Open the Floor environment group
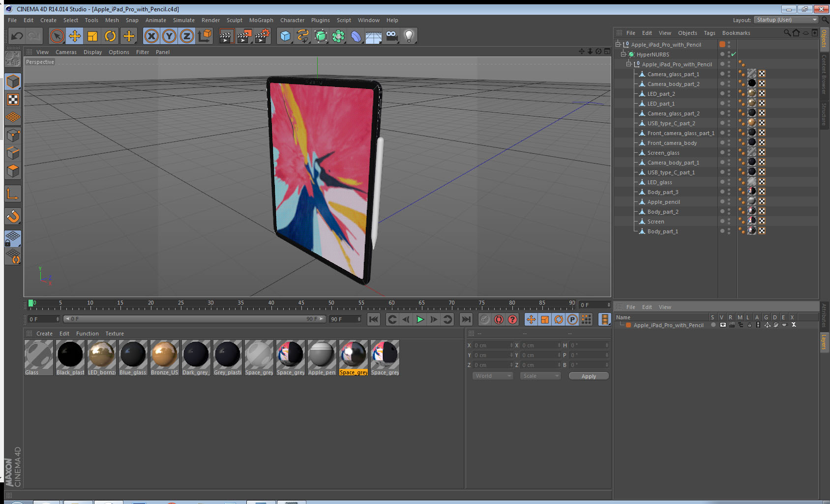The height and width of the screenshot is (504, 830). click(374, 36)
